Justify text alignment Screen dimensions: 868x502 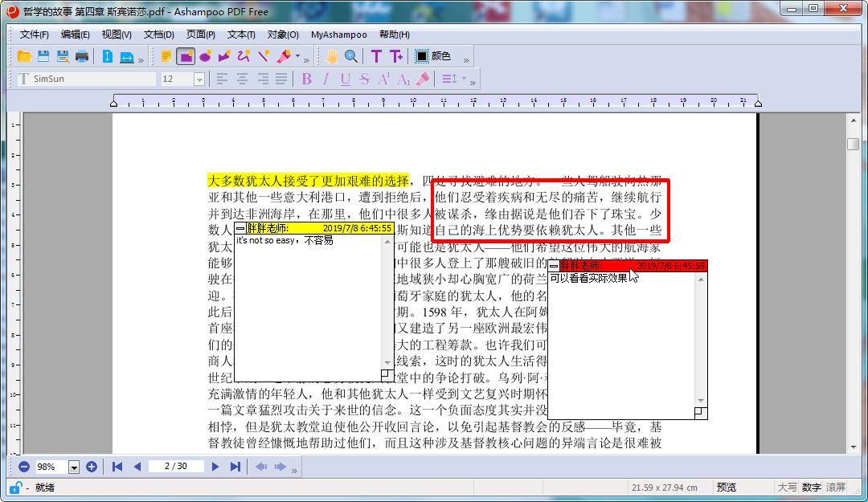tap(281, 80)
